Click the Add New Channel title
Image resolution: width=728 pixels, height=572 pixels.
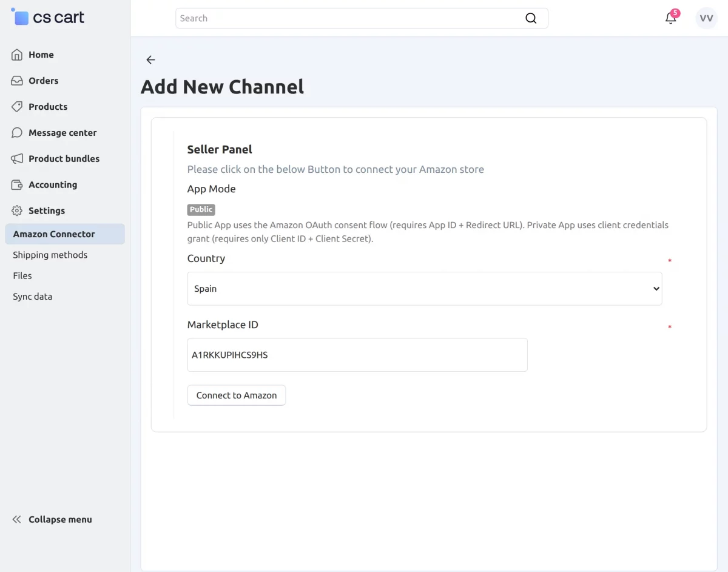223,87
